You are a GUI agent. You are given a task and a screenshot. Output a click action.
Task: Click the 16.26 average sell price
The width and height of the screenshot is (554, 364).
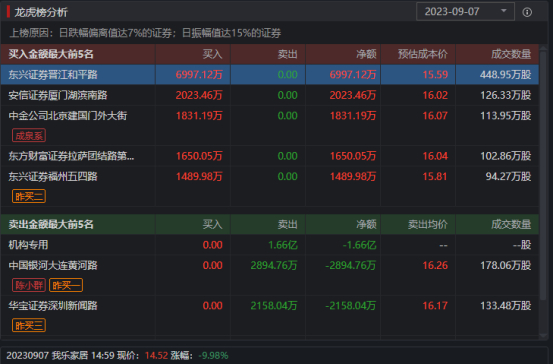(x=435, y=265)
